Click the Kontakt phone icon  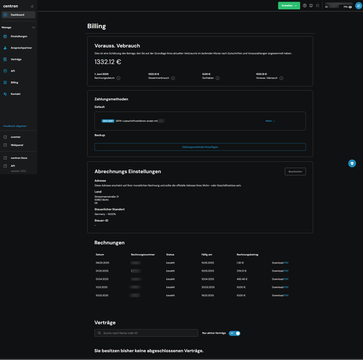[x=5, y=94]
